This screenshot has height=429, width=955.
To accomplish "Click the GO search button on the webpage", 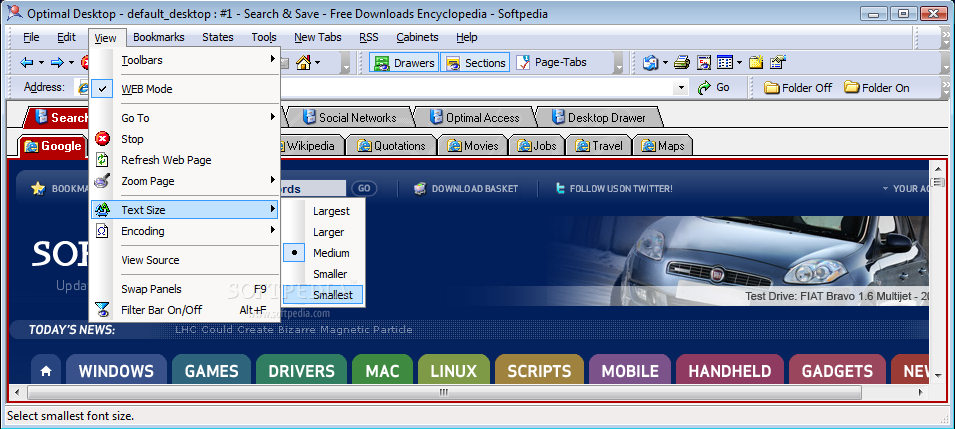I will [364, 189].
